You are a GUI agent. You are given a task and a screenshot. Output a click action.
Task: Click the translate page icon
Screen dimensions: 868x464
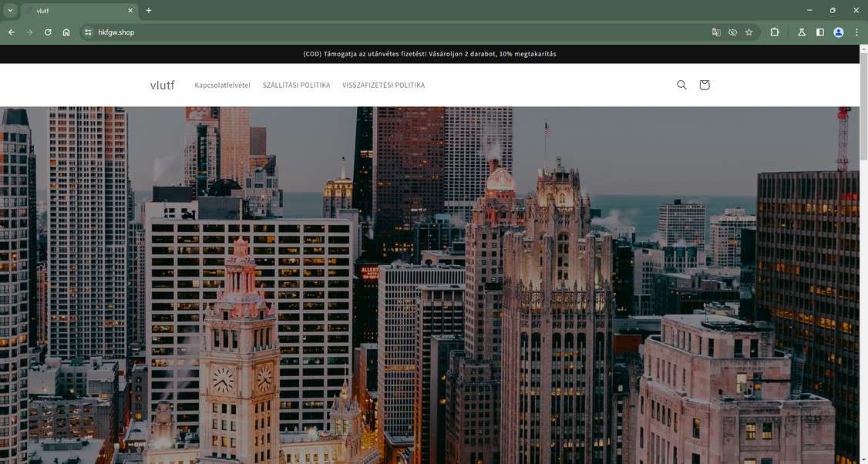[x=716, y=32]
